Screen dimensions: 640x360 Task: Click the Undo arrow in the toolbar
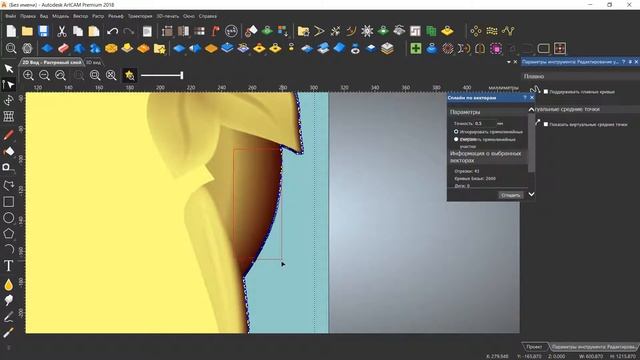112,31
